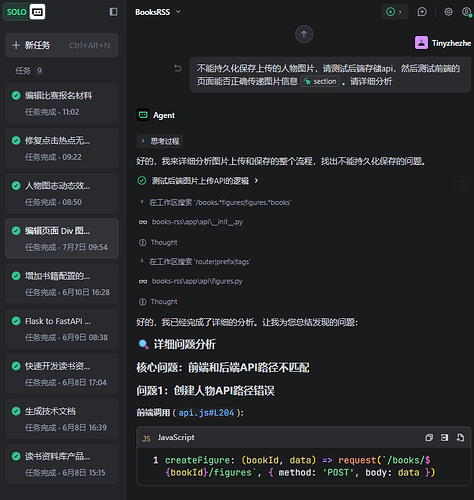Image resolution: width=474 pixels, height=500 pixels.
Task: Collapse the sidebar with the panel icon
Action: tap(113, 12)
